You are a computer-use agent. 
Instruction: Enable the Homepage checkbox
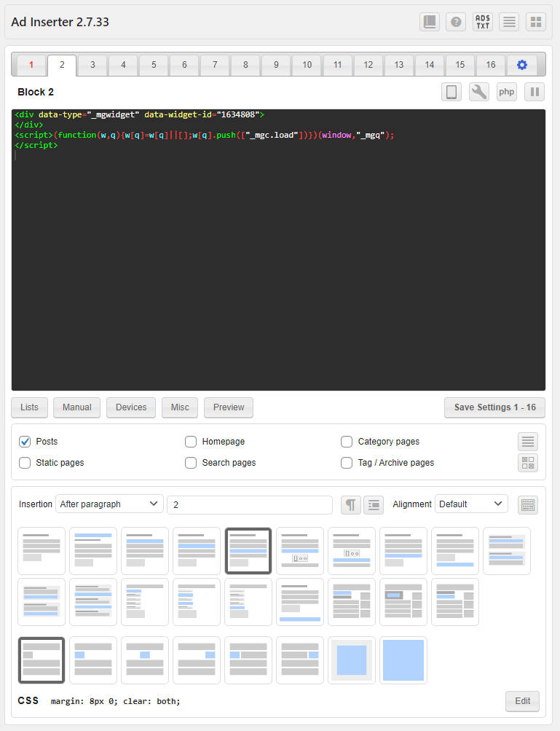191,442
